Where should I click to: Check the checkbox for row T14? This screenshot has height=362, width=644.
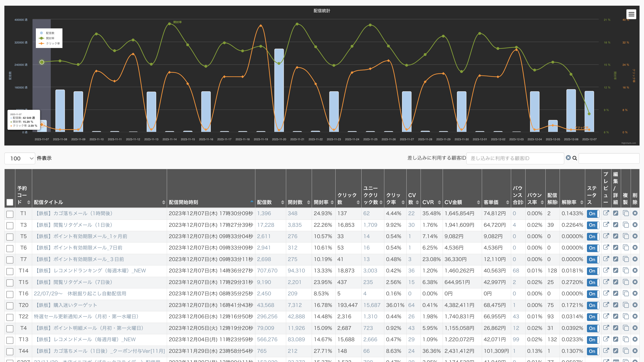[x=10, y=271]
